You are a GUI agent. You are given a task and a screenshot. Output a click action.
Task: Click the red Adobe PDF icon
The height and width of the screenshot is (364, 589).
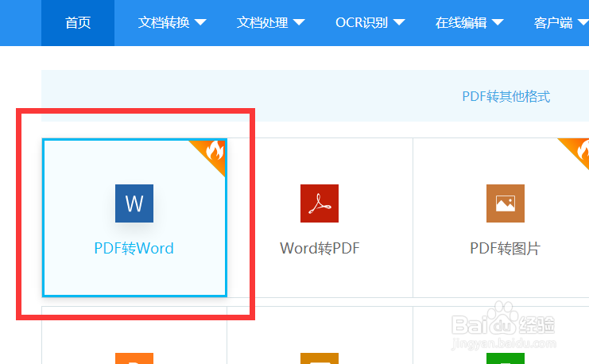[320, 203]
